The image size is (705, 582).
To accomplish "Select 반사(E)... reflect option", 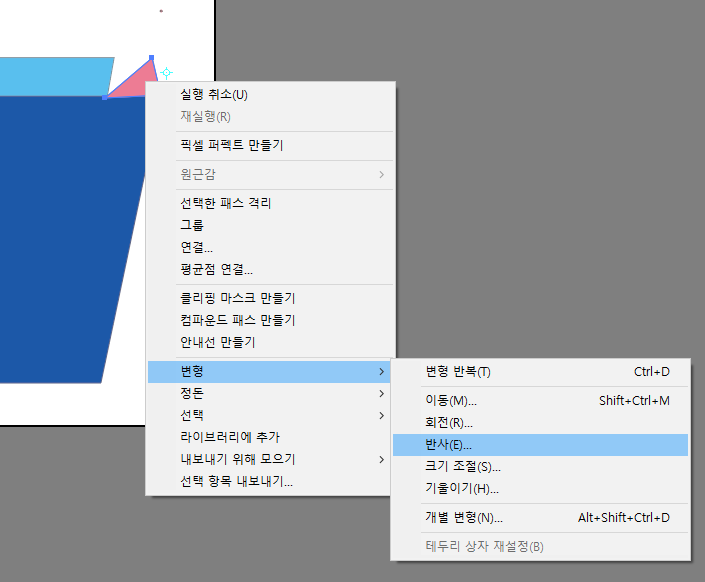I will click(x=540, y=445).
